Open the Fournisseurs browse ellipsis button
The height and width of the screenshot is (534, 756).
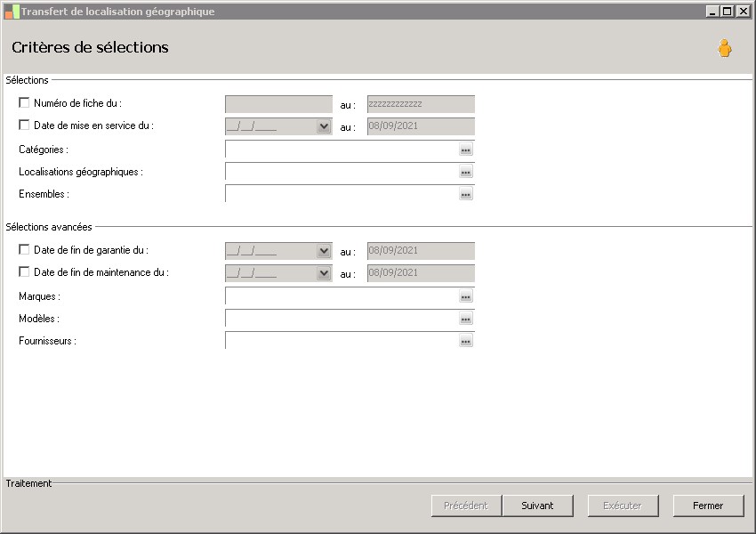tap(465, 341)
